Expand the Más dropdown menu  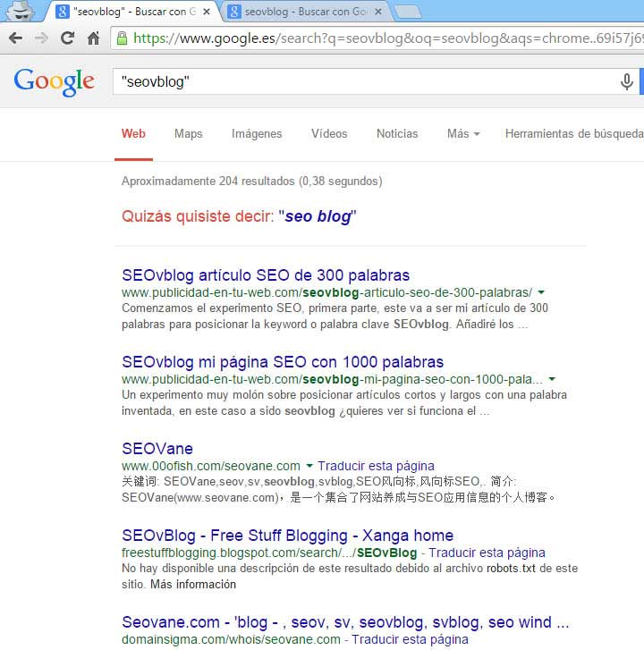point(462,134)
